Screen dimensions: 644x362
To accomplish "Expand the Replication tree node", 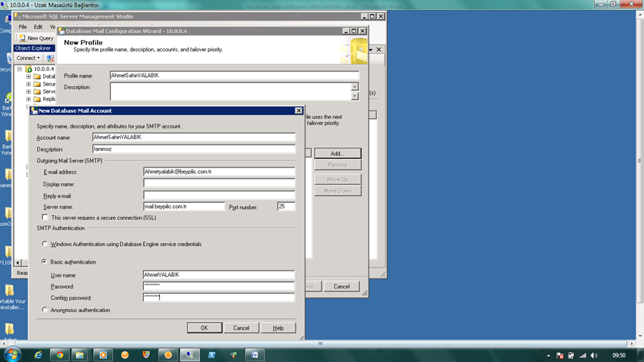I will coord(28,99).
